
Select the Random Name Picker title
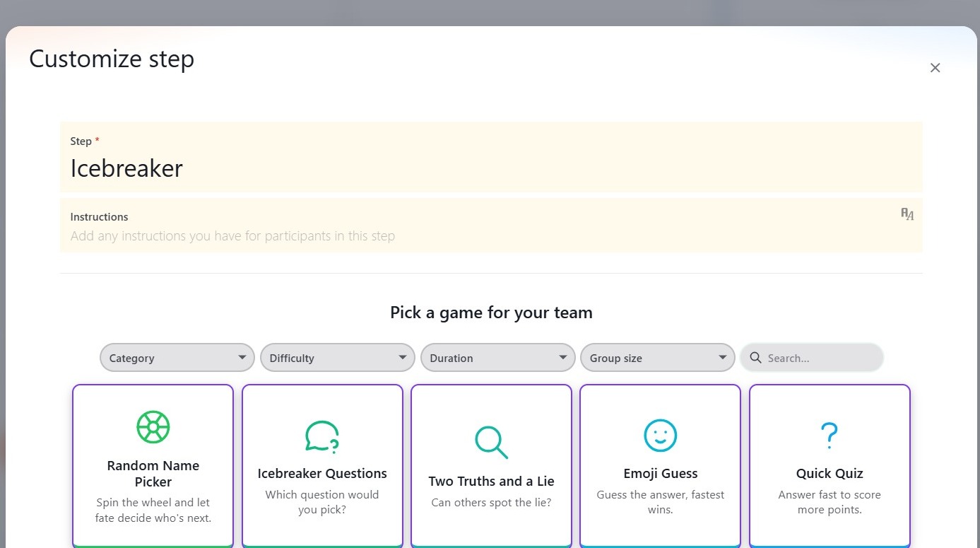coord(153,474)
